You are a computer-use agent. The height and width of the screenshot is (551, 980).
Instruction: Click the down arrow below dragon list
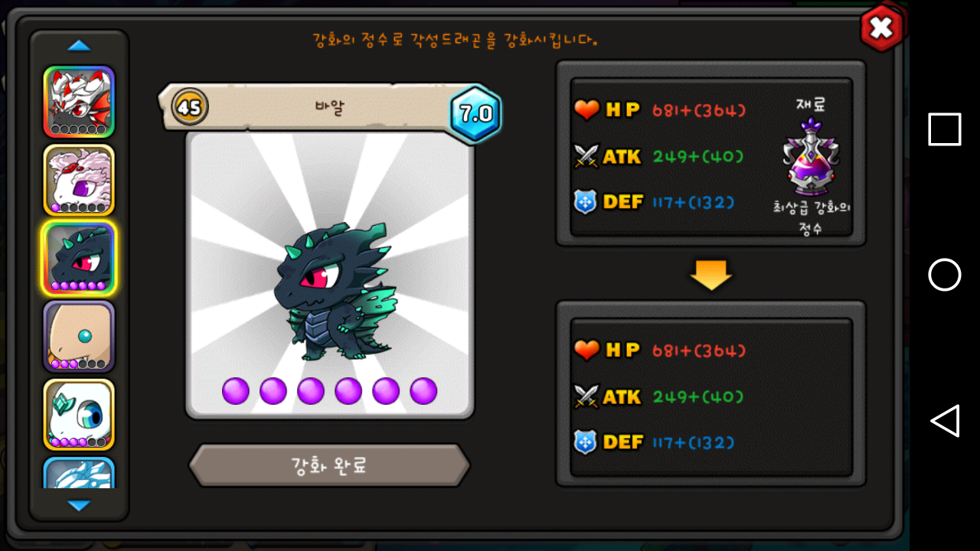(79, 505)
